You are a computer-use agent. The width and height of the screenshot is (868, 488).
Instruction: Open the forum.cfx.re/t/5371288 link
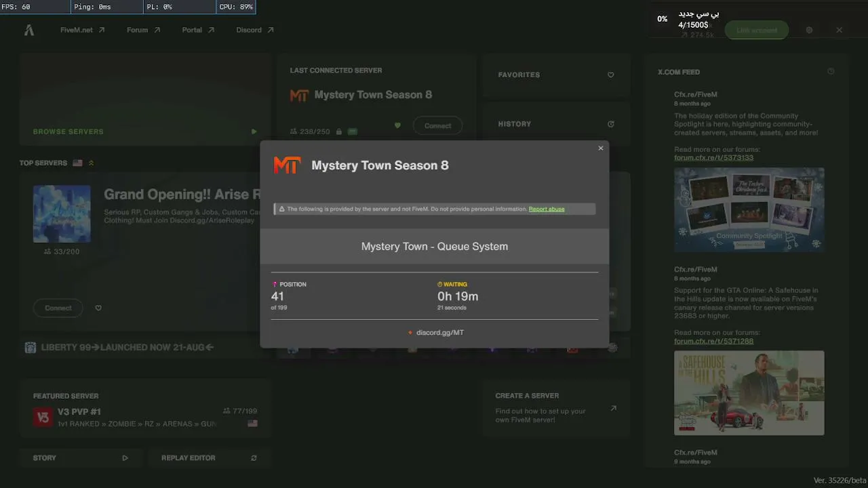713,341
